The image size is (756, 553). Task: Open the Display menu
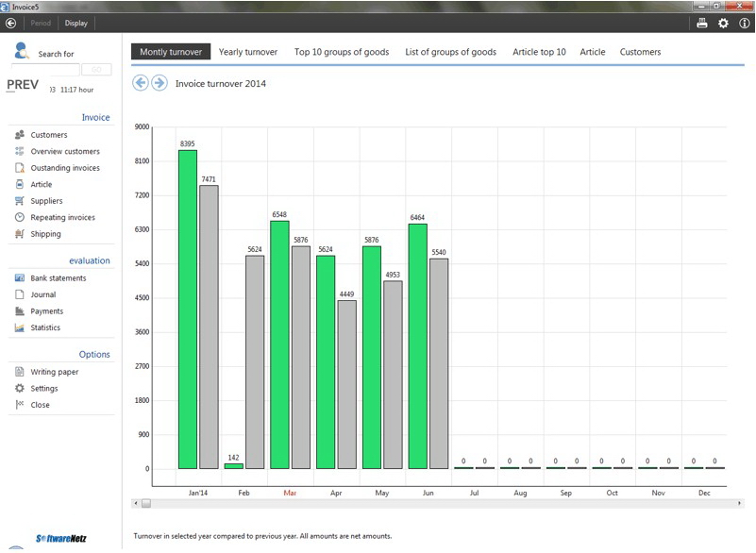point(76,23)
